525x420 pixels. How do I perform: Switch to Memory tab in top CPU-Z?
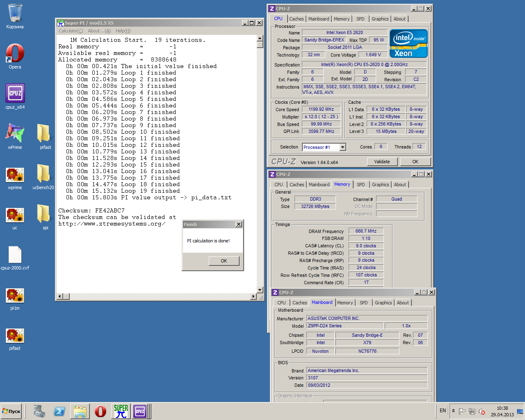(x=342, y=19)
